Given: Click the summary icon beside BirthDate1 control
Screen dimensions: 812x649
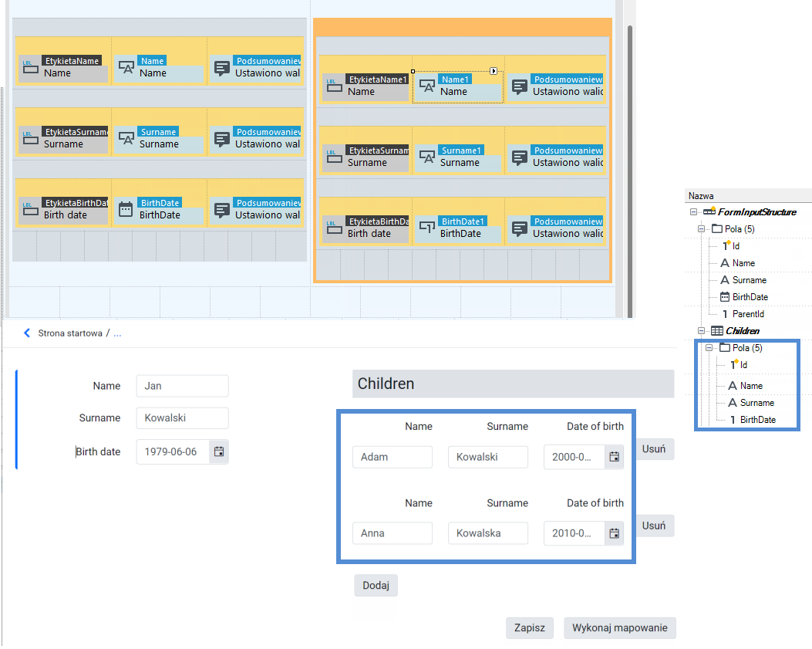Looking at the screenshot, I should tap(520, 228).
